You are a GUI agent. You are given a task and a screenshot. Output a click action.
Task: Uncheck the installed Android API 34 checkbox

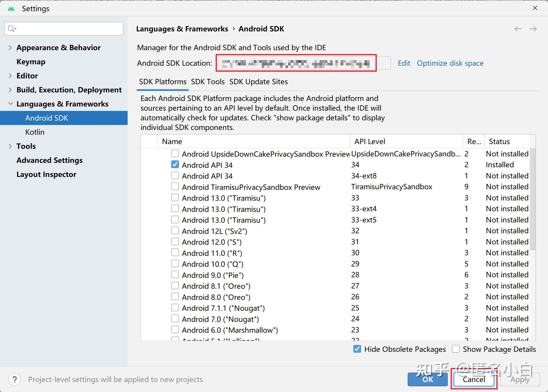(175, 165)
